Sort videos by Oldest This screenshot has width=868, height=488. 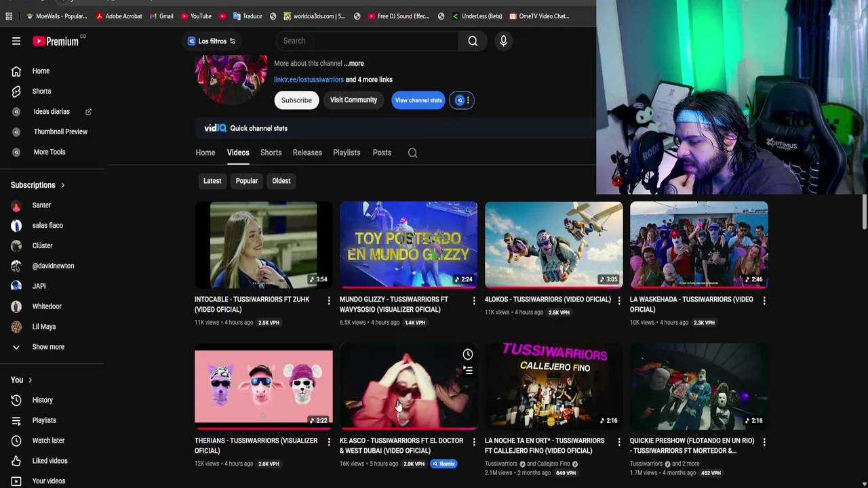281,181
